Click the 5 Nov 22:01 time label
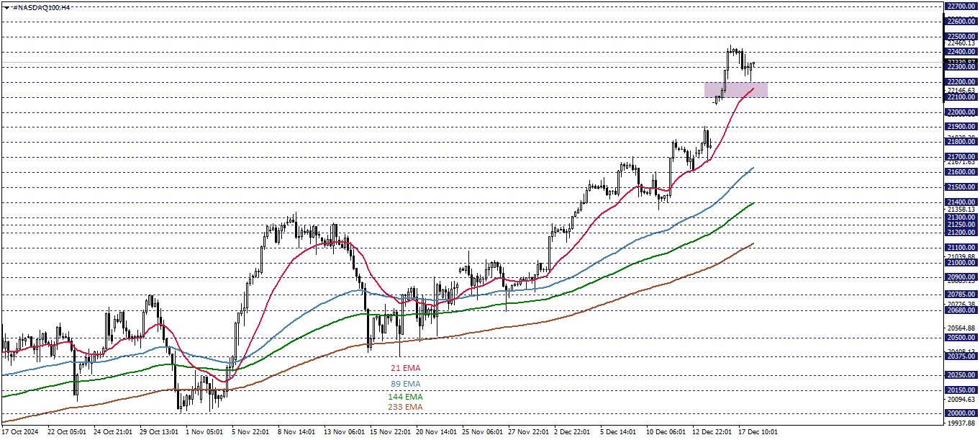The image size is (980, 440). point(252,432)
